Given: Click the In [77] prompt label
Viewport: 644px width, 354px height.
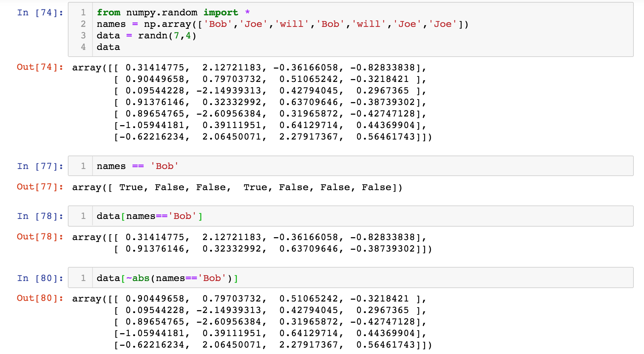Looking at the screenshot, I should coord(40,166).
